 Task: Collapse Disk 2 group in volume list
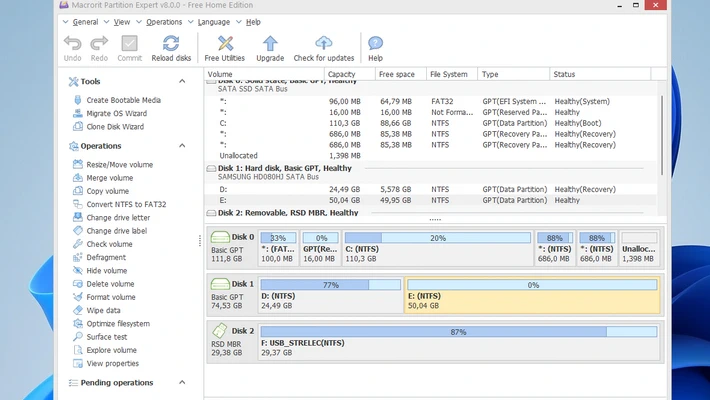(x=211, y=212)
